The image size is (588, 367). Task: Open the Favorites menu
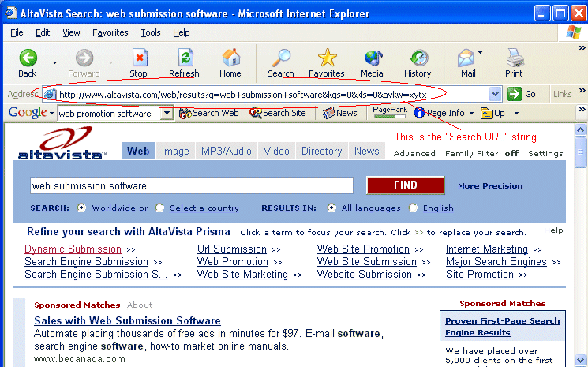[110, 32]
